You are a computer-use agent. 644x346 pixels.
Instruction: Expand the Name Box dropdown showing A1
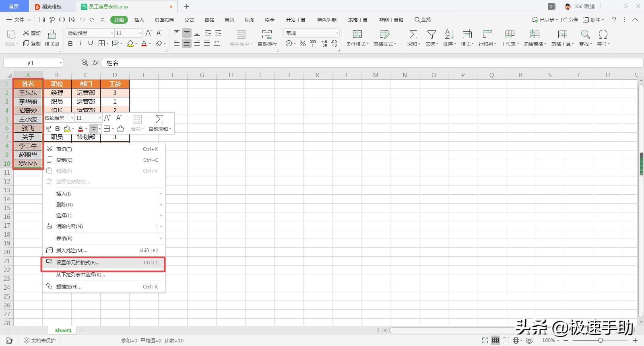click(x=61, y=63)
